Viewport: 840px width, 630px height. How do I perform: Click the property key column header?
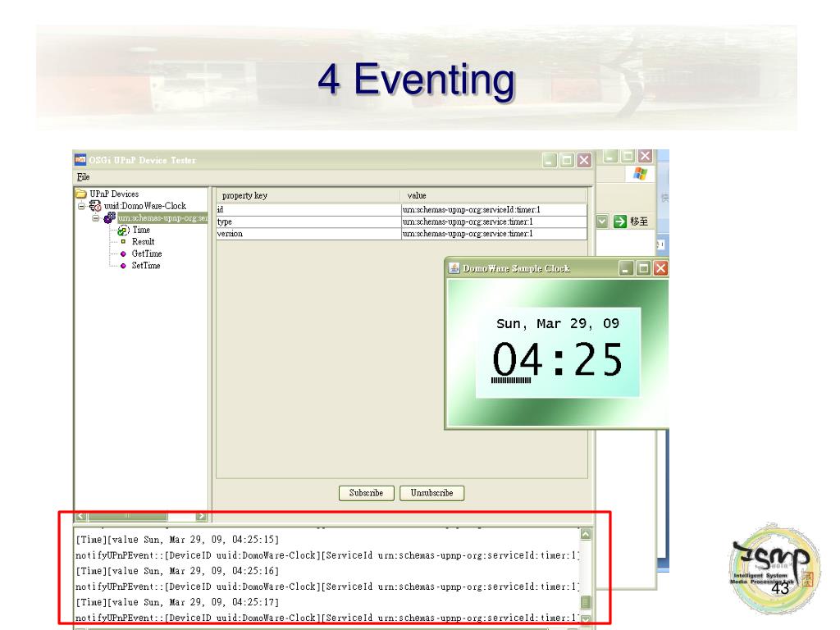pyautogui.click(x=308, y=195)
